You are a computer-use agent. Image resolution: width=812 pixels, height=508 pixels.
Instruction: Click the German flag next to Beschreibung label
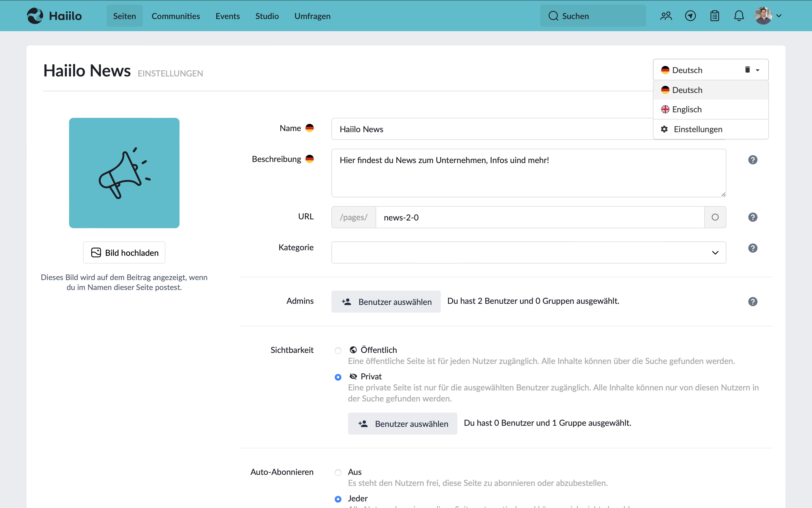(309, 159)
